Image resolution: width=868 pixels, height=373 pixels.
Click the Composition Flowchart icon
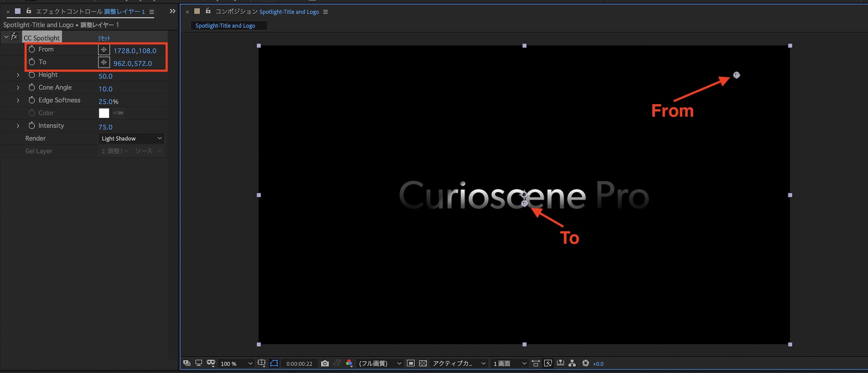point(572,363)
